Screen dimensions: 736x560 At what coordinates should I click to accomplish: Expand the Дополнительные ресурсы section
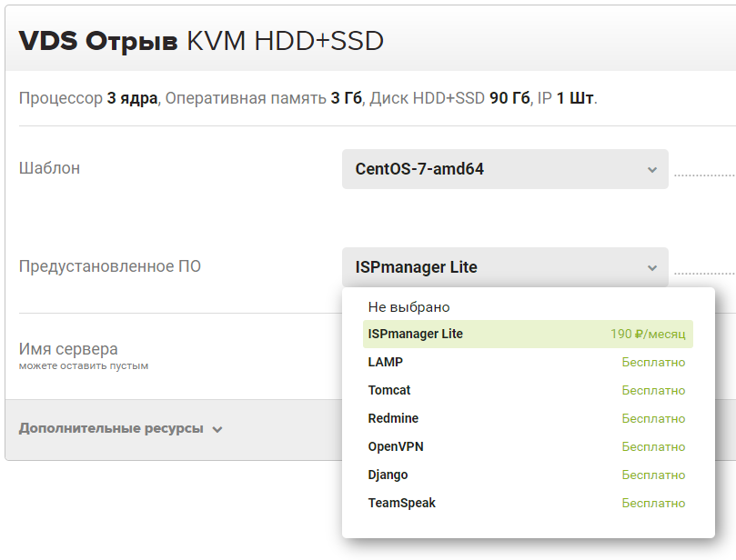[120, 428]
